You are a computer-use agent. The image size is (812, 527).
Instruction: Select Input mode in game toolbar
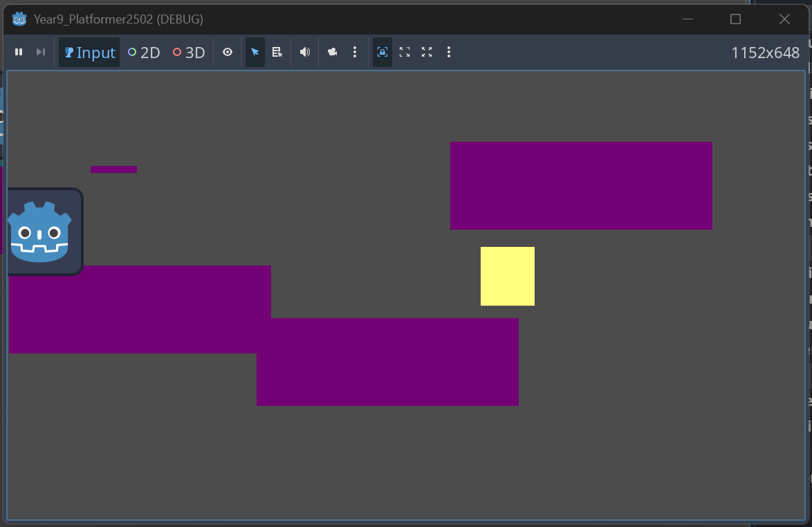click(89, 53)
